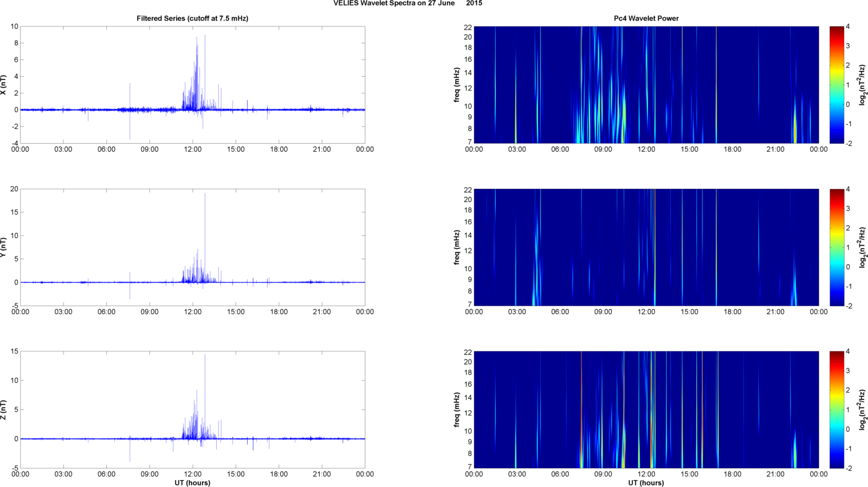Click the 'freq (mHz)' label of the top wavelet plot
Screen dimensions: 868x487
pyautogui.click(x=457, y=85)
